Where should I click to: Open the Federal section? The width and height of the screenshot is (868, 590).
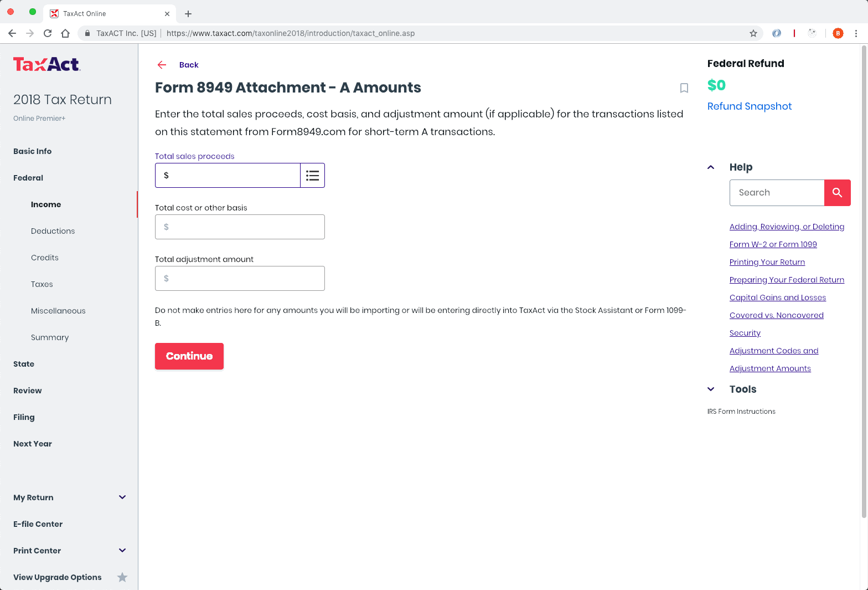pos(28,178)
